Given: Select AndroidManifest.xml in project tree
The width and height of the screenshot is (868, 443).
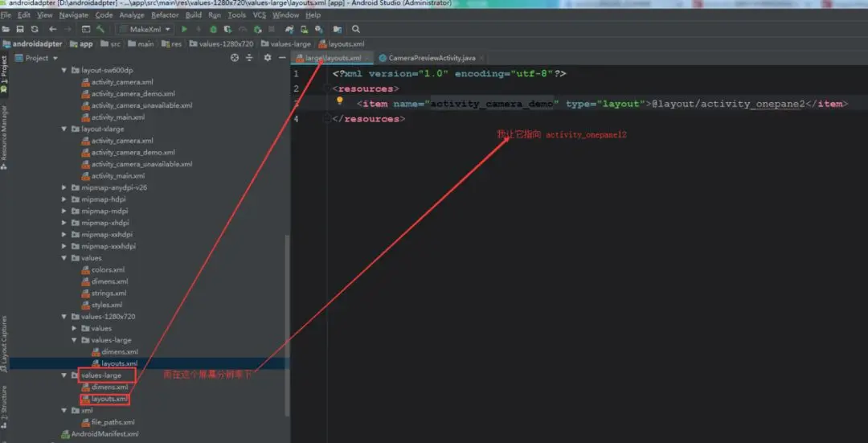Looking at the screenshot, I should point(100,434).
